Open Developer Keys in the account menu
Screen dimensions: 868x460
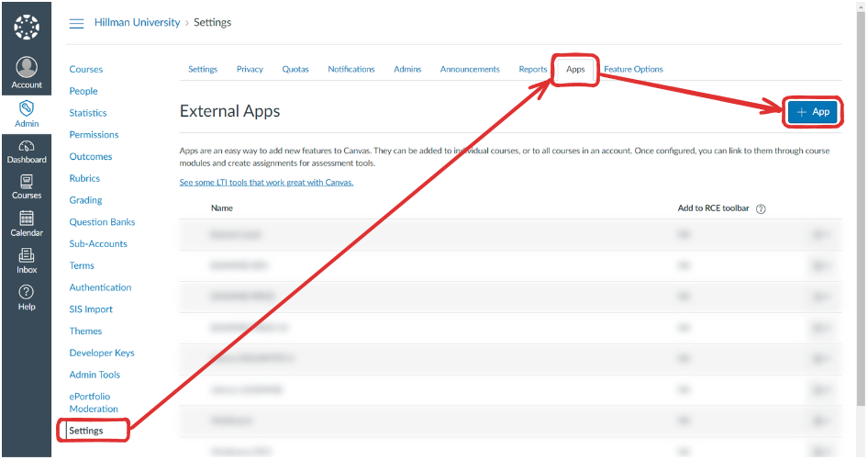pyautogui.click(x=102, y=353)
